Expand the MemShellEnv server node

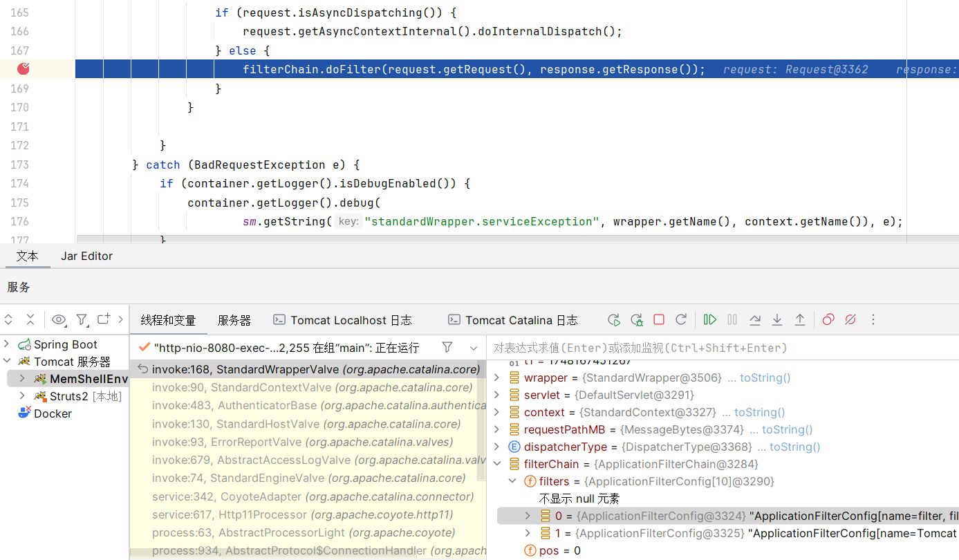pos(22,379)
